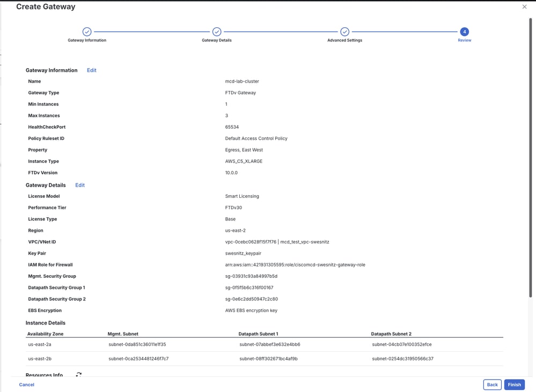Image resolution: width=536 pixels, height=392 pixels.
Task: Click the AWS_C5_XLARGE instance type value
Action: click(244, 161)
